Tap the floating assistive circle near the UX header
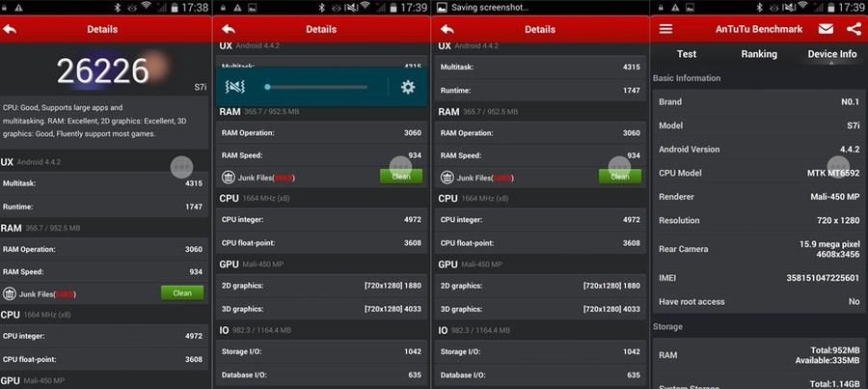 (x=181, y=166)
